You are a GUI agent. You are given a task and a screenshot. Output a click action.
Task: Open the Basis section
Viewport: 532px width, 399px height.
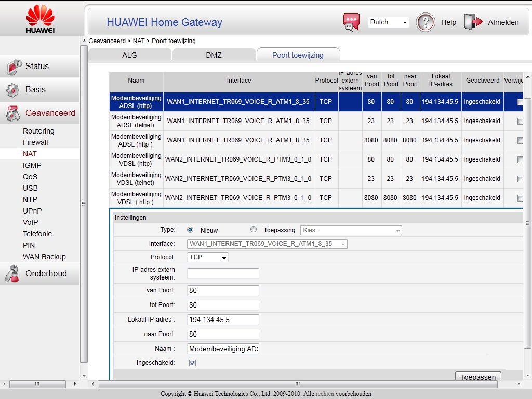point(39,90)
